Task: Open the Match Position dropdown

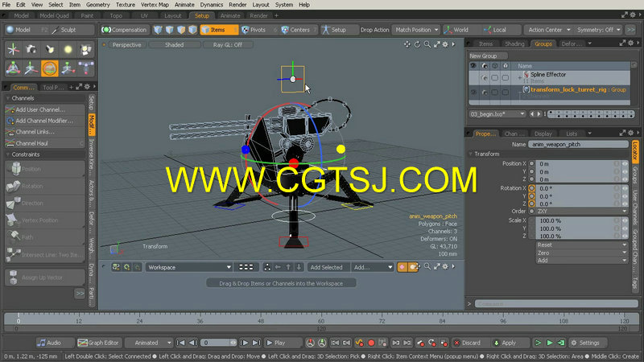Action: (x=415, y=30)
